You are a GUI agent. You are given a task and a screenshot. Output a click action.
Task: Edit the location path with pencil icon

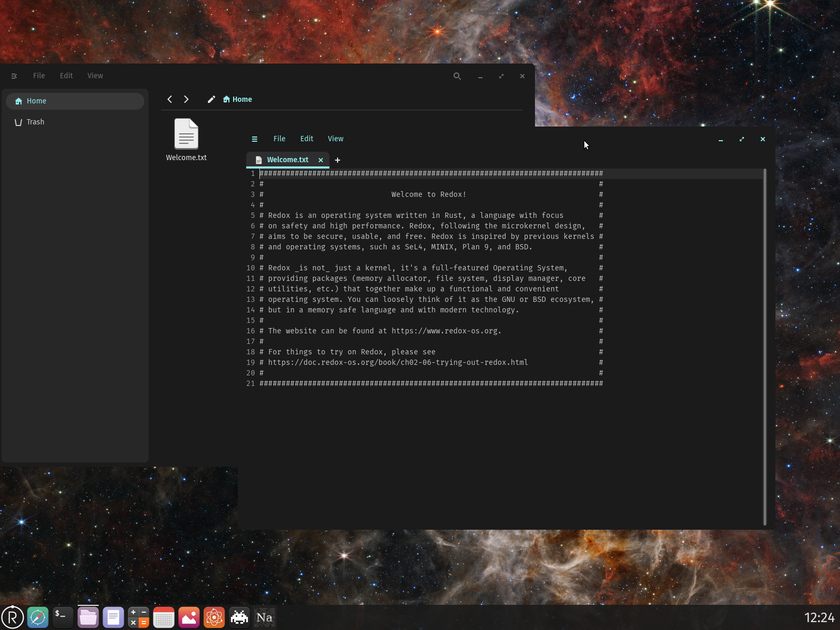211,99
